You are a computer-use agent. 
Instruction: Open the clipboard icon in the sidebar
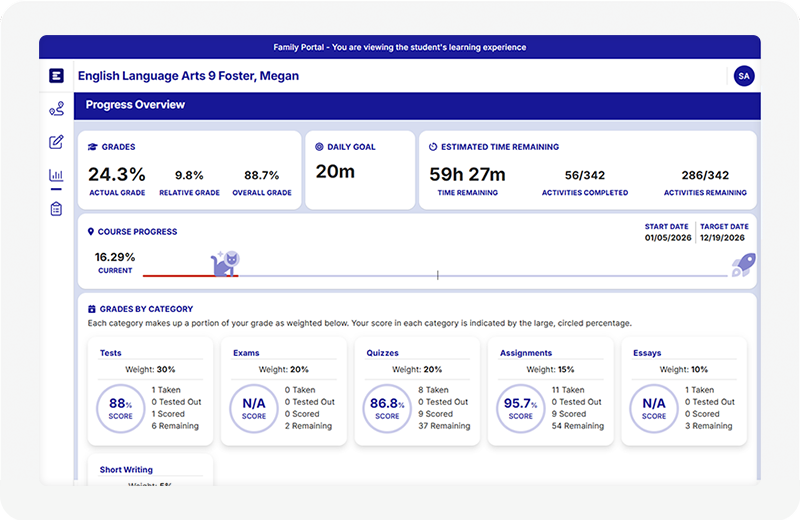point(56,209)
